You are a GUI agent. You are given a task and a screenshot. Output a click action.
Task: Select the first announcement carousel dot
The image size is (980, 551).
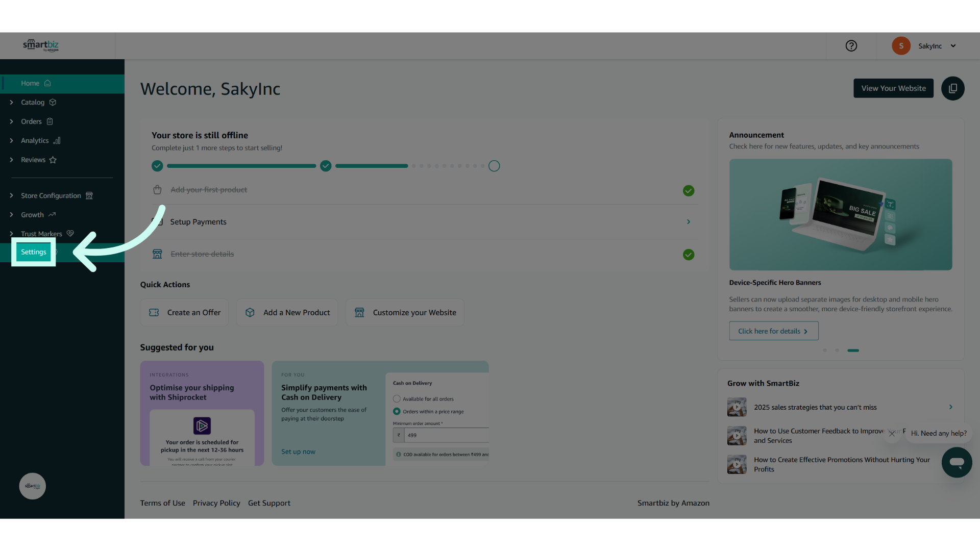[825, 350]
